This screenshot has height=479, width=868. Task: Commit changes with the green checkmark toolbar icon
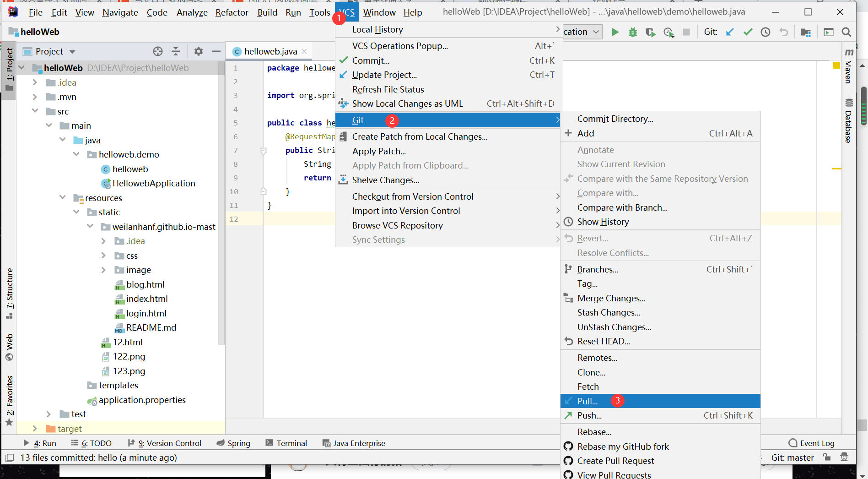[x=748, y=32]
